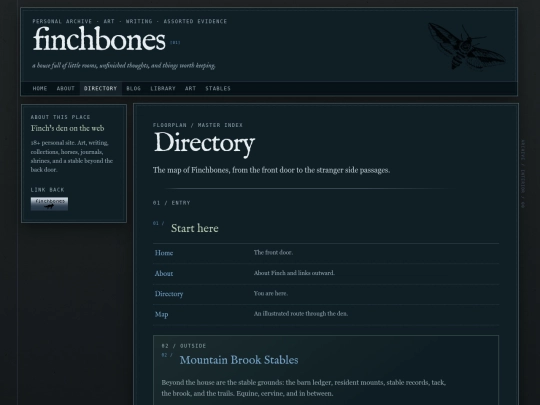Click the 'The front door.' description

pyautogui.click(x=273, y=252)
